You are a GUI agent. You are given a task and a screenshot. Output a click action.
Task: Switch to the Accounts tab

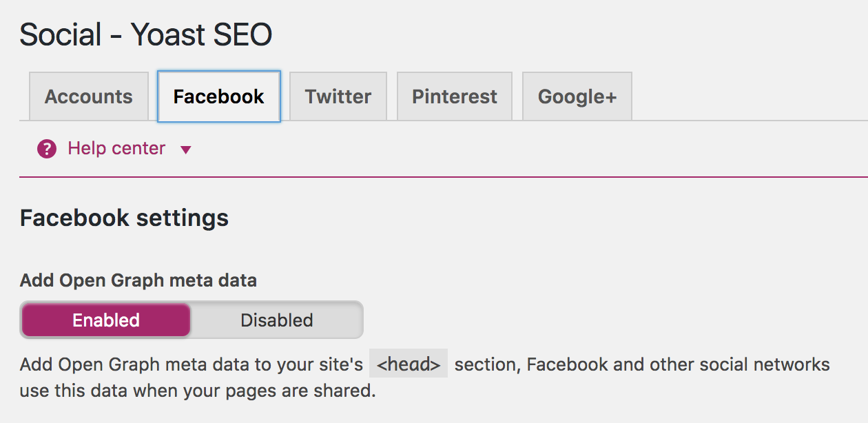(89, 96)
